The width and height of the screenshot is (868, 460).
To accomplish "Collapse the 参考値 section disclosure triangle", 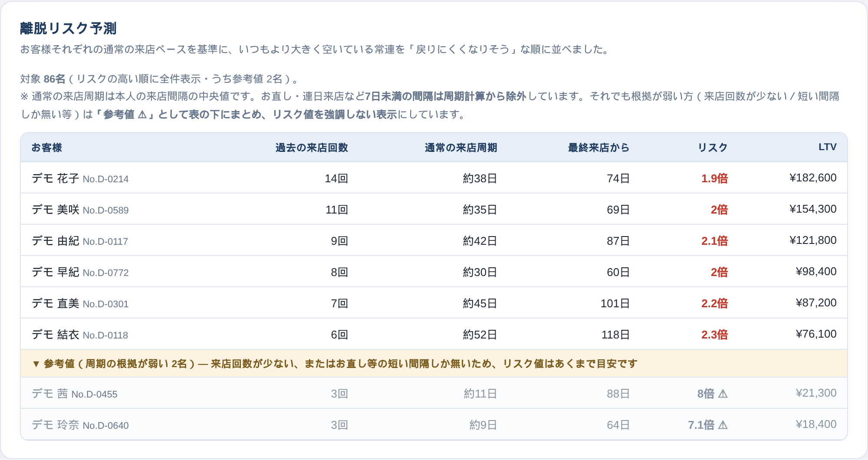I will click(x=36, y=364).
